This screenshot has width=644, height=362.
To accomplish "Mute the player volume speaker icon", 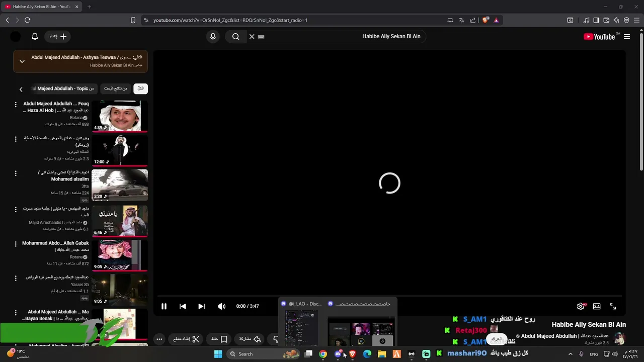I will [221, 306].
